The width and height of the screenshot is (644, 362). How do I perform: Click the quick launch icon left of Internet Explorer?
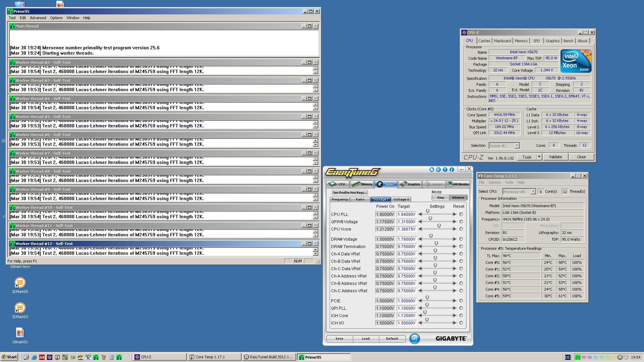(26, 357)
